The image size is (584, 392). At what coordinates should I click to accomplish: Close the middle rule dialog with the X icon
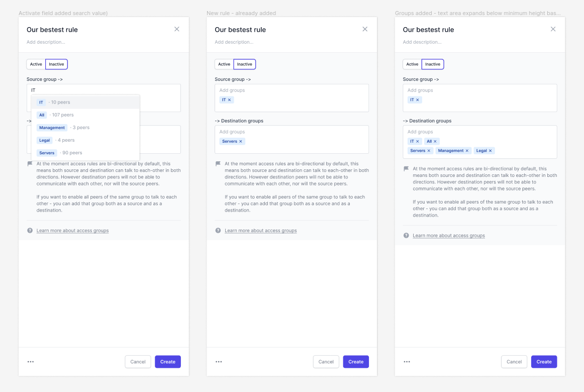[x=365, y=29]
